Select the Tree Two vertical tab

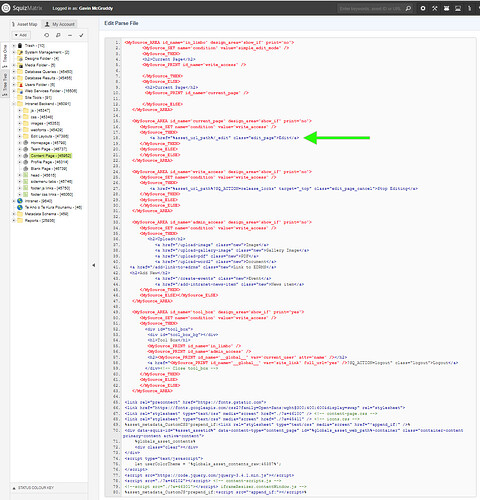(5, 83)
